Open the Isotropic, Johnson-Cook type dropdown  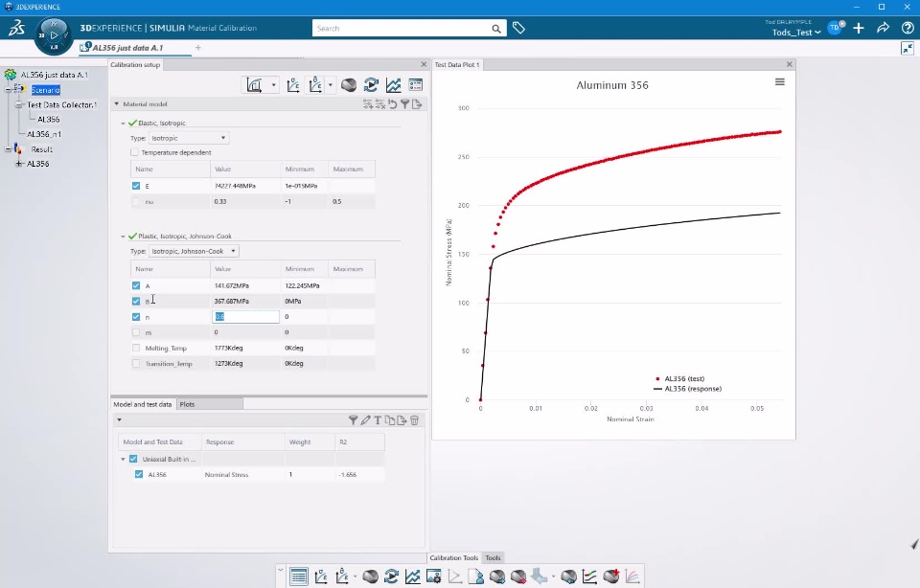click(194, 251)
